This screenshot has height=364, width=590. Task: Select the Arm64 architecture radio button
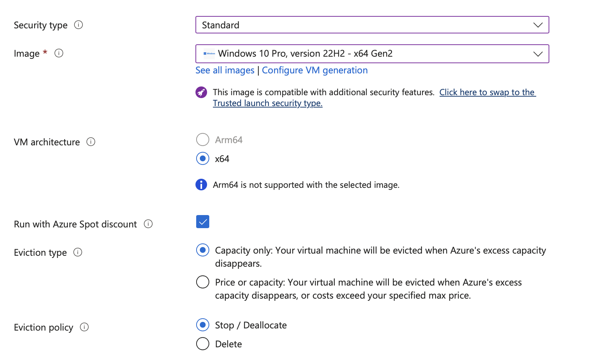203,139
